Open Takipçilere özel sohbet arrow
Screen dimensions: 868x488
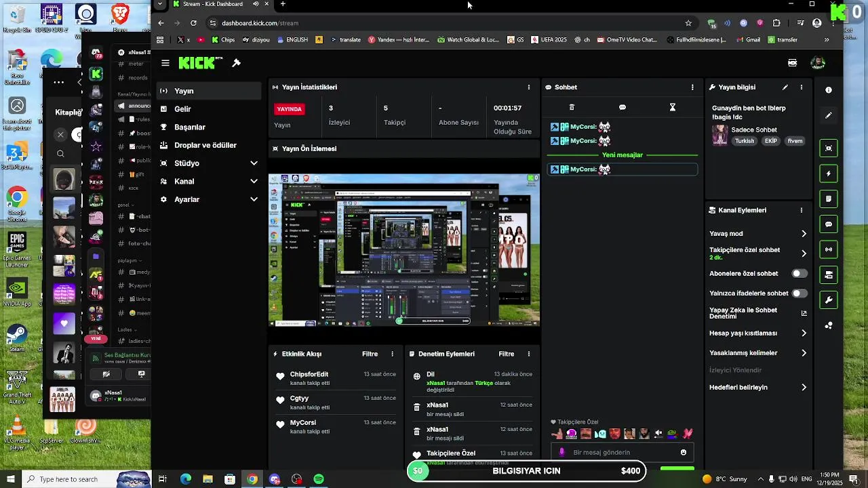(x=804, y=253)
